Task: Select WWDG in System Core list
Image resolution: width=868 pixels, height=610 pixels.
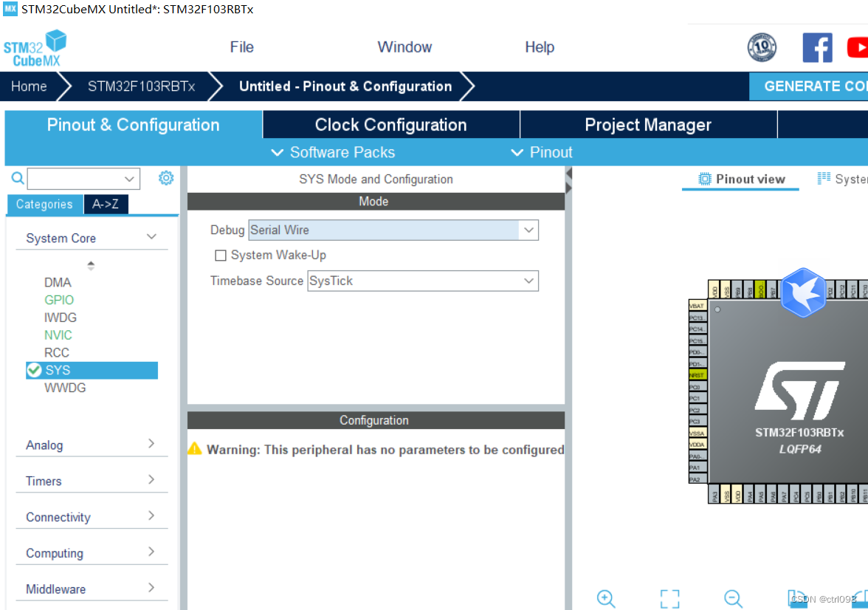Action: click(65, 388)
